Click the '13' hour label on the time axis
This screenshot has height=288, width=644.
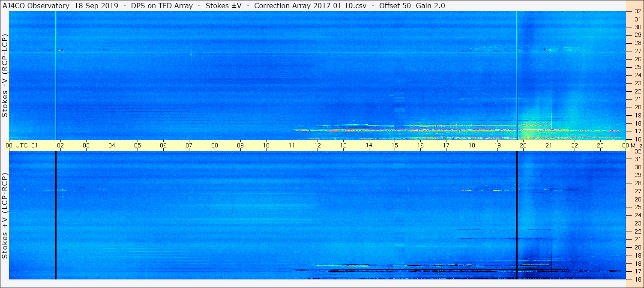pyautogui.click(x=343, y=145)
